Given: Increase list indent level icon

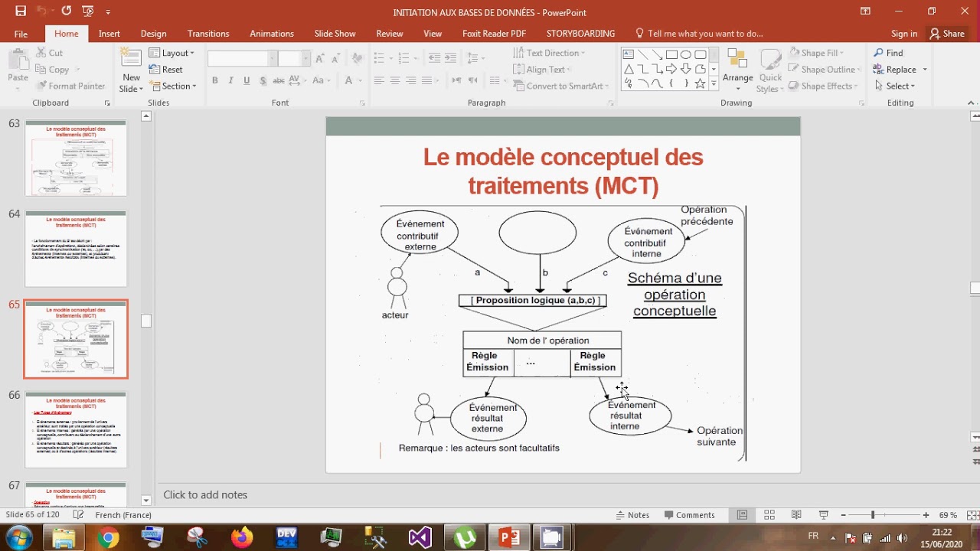Looking at the screenshot, I should tap(451, 58).
